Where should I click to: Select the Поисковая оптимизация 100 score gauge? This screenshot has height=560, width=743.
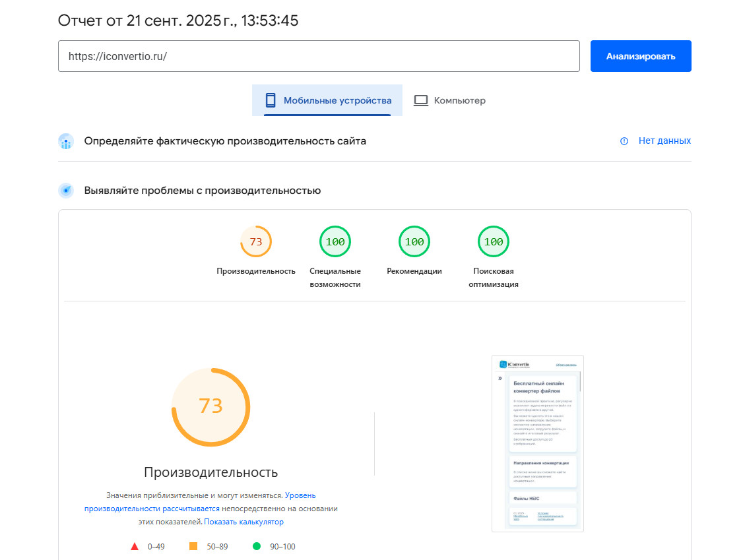(x=494, y=242)
